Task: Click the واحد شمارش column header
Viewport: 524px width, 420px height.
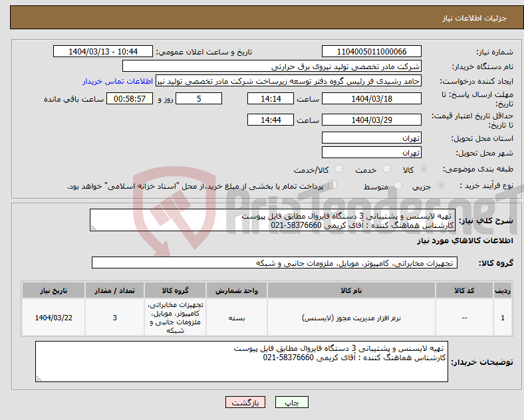Action: pyautogui.click(x=237, y=290)
